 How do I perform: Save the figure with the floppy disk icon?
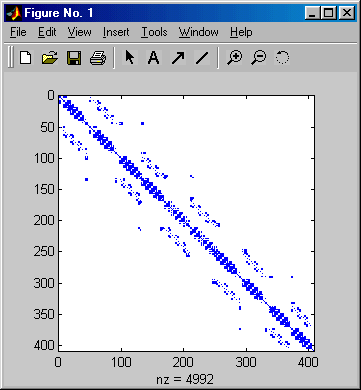[x=74, y=58]
